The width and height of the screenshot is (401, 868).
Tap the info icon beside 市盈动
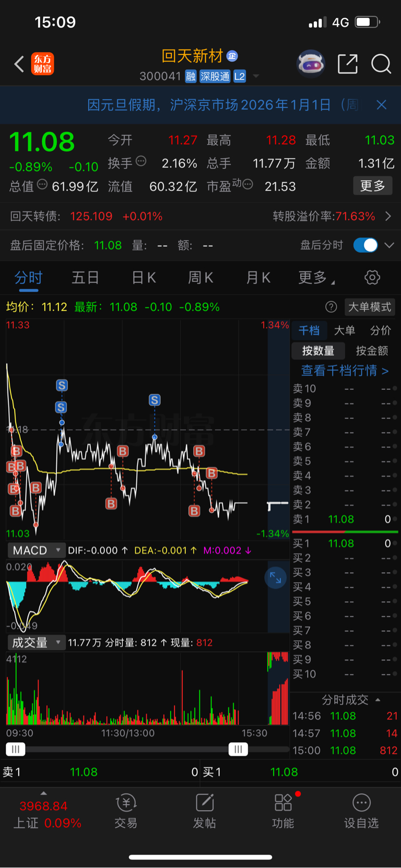(x=248, y=184)
